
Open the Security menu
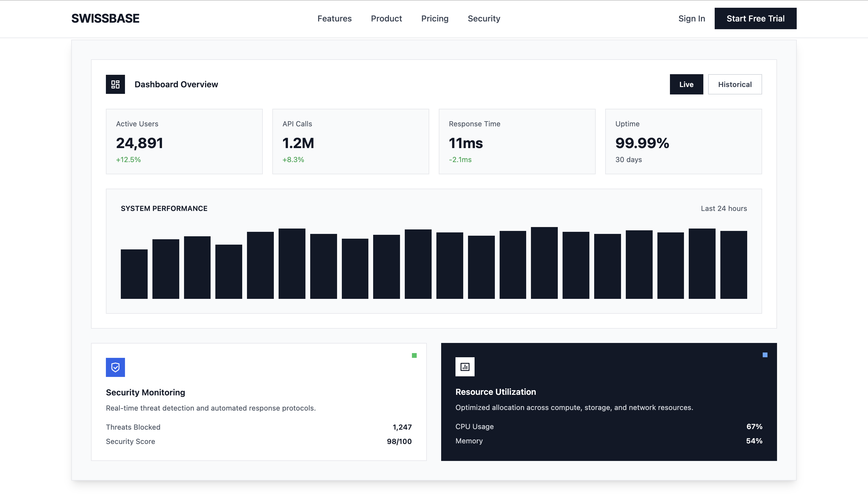pos(484,18)
